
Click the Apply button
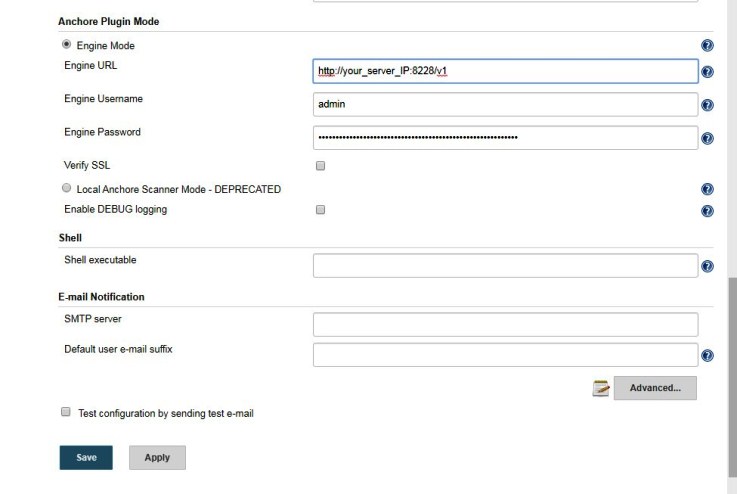click(157, 457)
